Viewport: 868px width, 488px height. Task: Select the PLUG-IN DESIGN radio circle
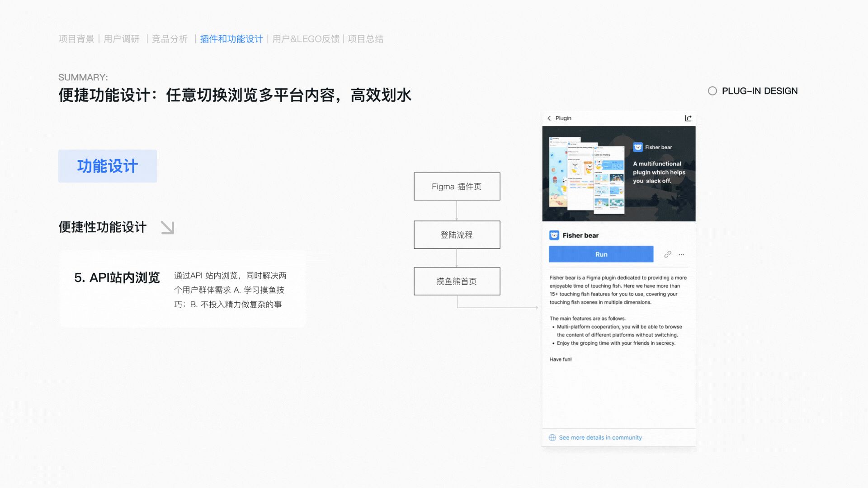point(712,91)
